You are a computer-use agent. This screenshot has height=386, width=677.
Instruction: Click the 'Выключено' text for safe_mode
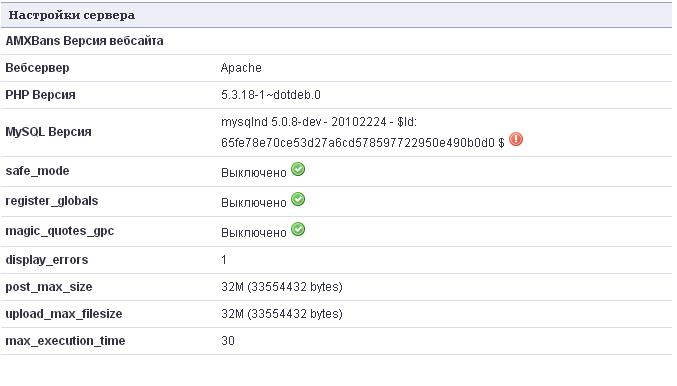254,173
